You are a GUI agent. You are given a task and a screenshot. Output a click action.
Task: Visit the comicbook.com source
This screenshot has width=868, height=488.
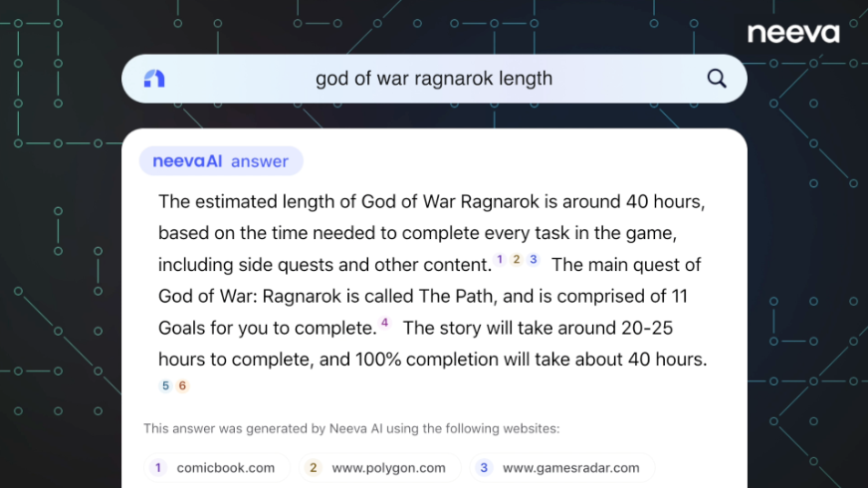pos(225,468)
